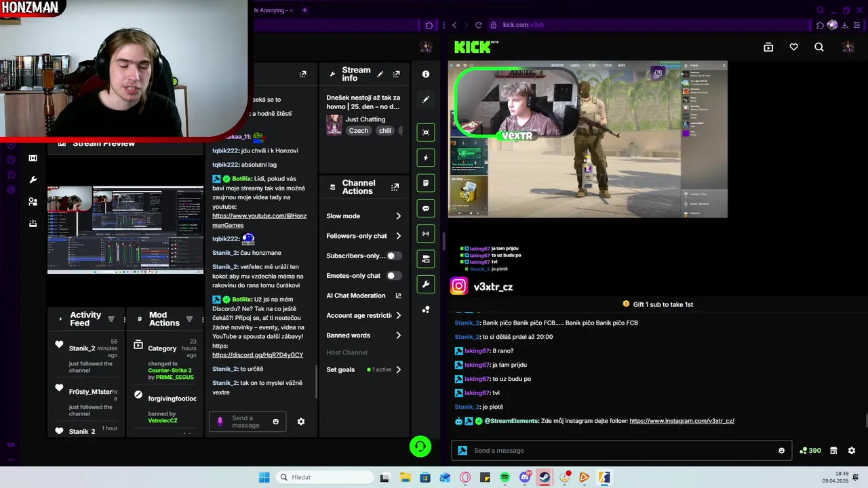
Task: Open the community people icon in left sidebar
Action: (x=33, y=201)
